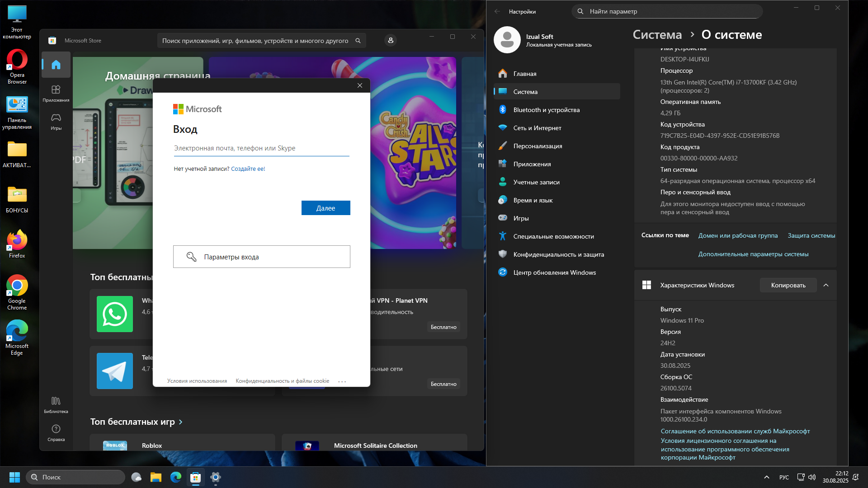868x488 pixels.
Task: Open 'Условия использования' link in dialog
Action: tap(197, 381)
